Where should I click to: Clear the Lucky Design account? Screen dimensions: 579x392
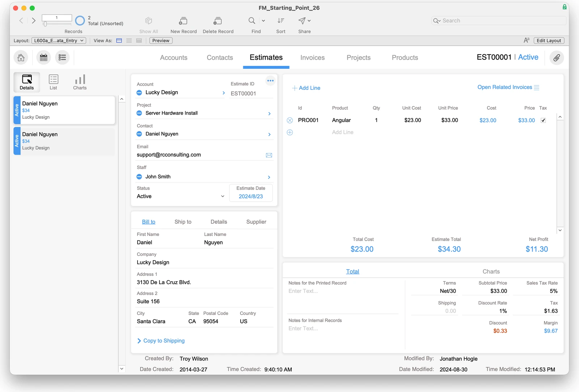139,93
